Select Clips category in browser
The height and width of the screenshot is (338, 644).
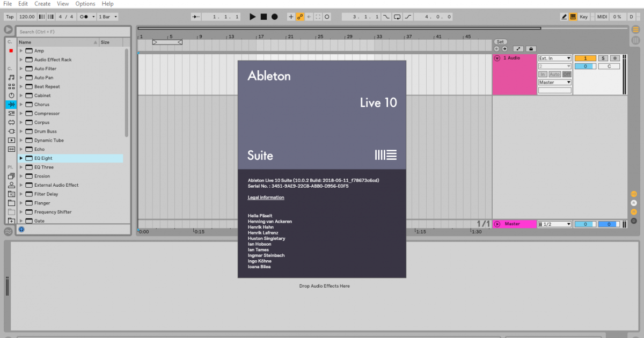coord(11,140)
